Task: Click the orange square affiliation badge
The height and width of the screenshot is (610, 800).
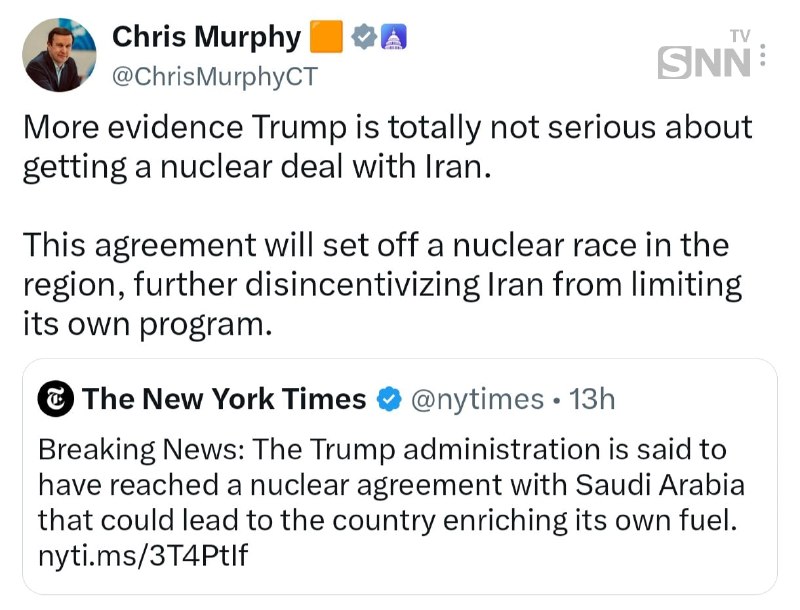Action: [327, 37]
